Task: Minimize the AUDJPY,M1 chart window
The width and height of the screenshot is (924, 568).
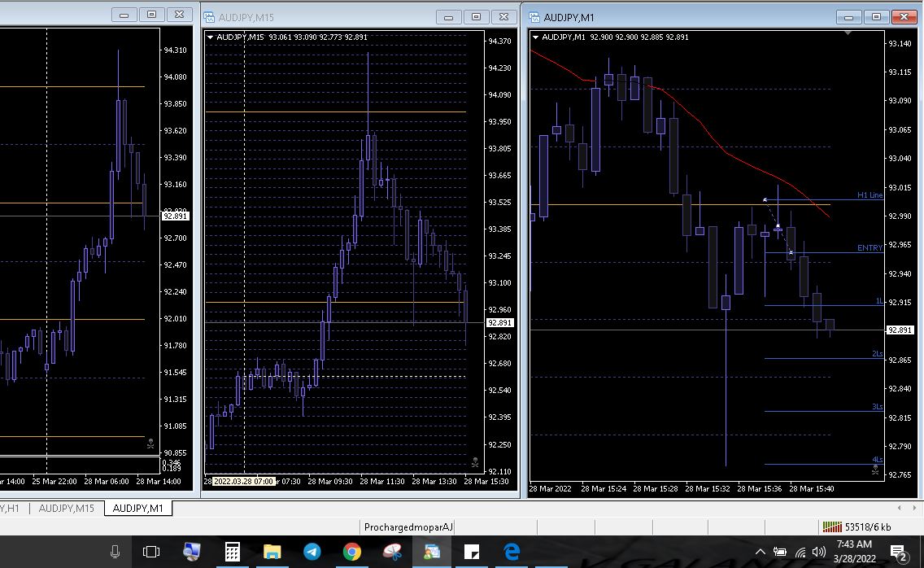Action: 848,17
